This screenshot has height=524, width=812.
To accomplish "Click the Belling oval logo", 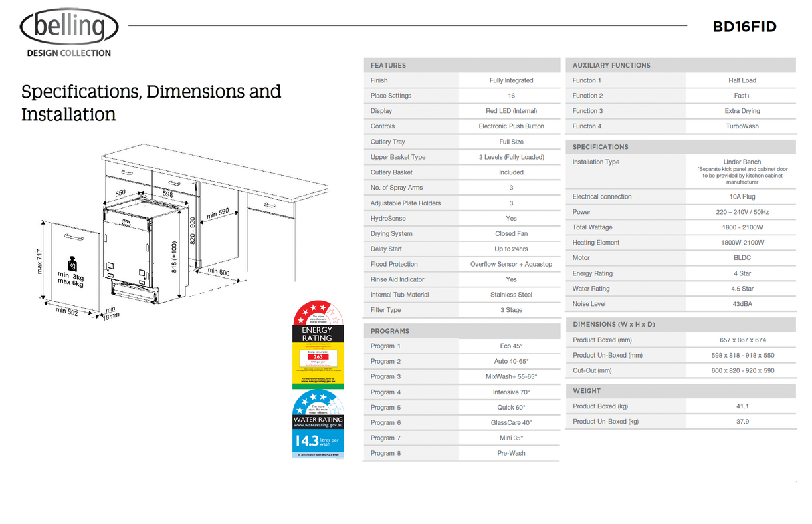I will (x=70, y=27).
